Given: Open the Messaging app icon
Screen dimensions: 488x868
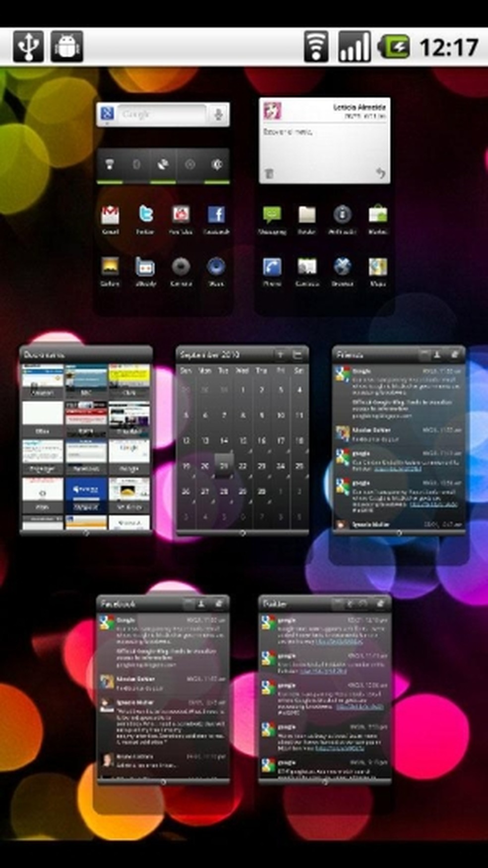Looking at the screenshot, I should [272, 216].
